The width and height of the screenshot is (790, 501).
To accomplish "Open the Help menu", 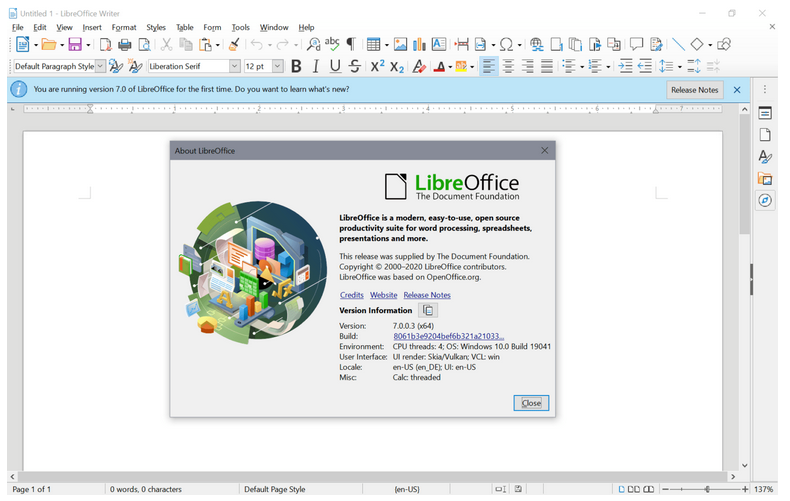I will pyautogui.click(x=306, y=27).
